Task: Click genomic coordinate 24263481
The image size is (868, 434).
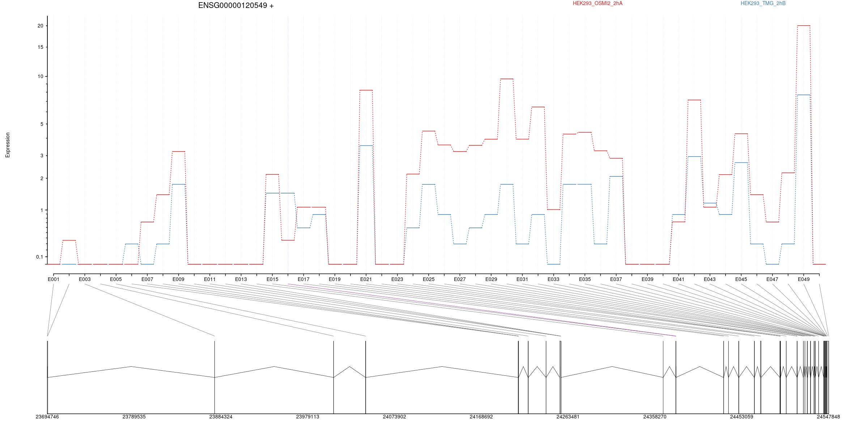Action: click(x=568, y=417)
